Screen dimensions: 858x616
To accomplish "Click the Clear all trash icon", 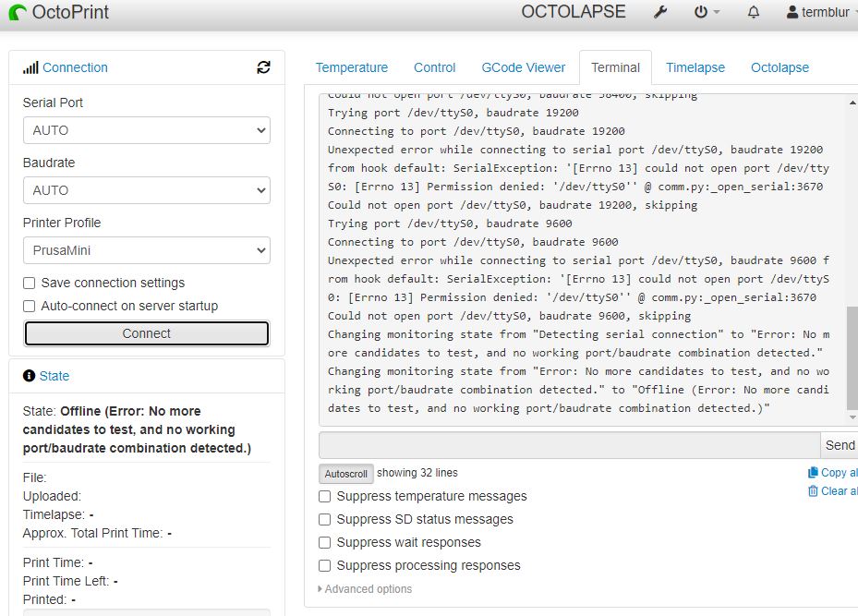I will pos(813,491).
